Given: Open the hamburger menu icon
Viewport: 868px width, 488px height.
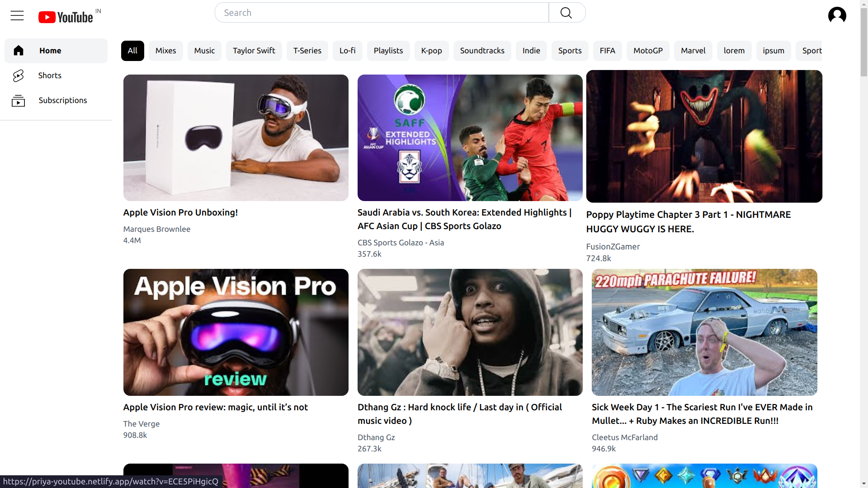Looking at the screenshot, I should coord(17,15).
